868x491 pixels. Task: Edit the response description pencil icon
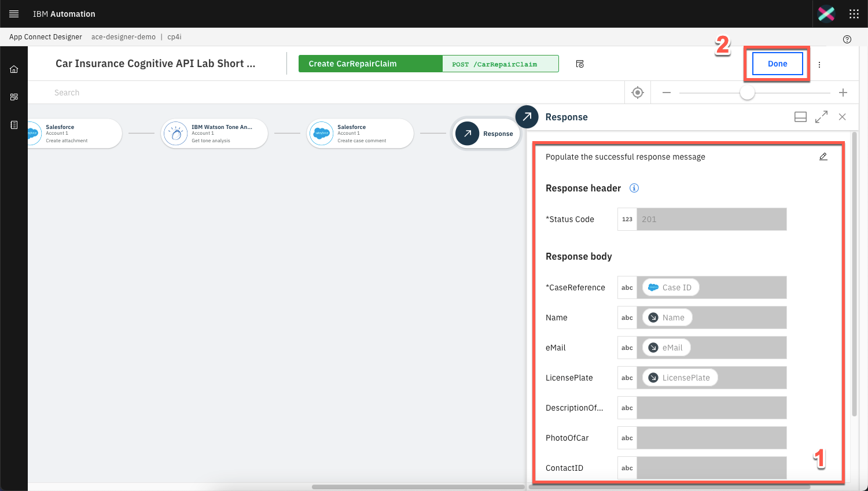tap(823, 157)
